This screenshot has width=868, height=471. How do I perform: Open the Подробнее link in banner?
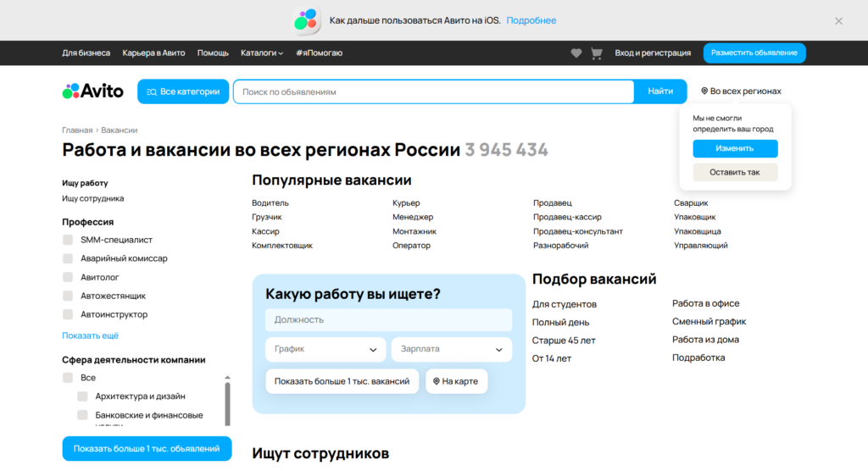(x=531, y=20)
